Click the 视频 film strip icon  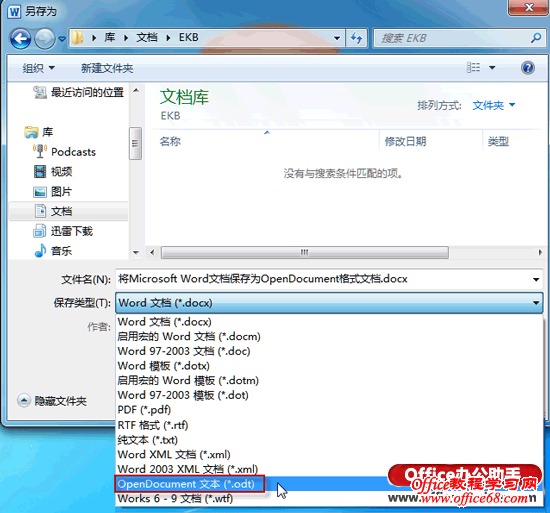click(x=40, y=171)
